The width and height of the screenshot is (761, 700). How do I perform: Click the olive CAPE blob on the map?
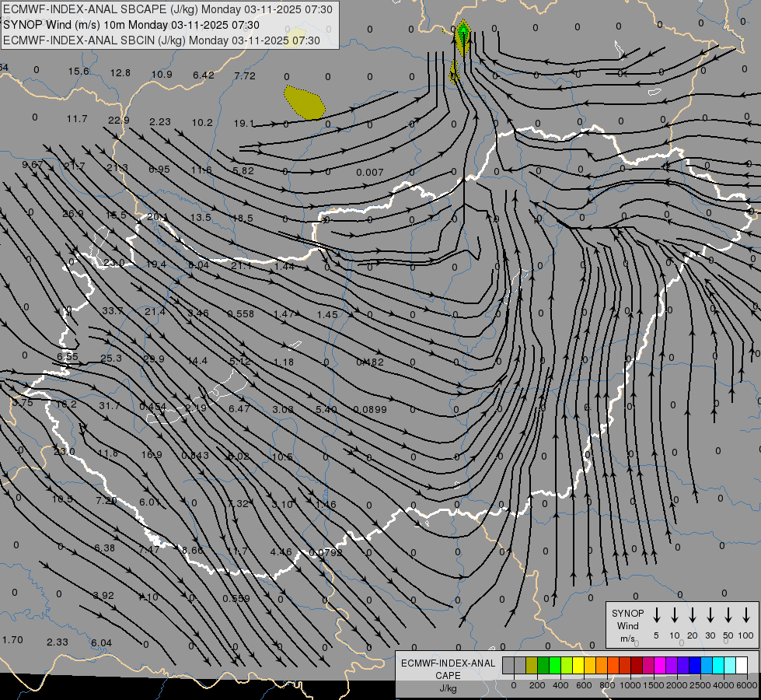point(304,103)
